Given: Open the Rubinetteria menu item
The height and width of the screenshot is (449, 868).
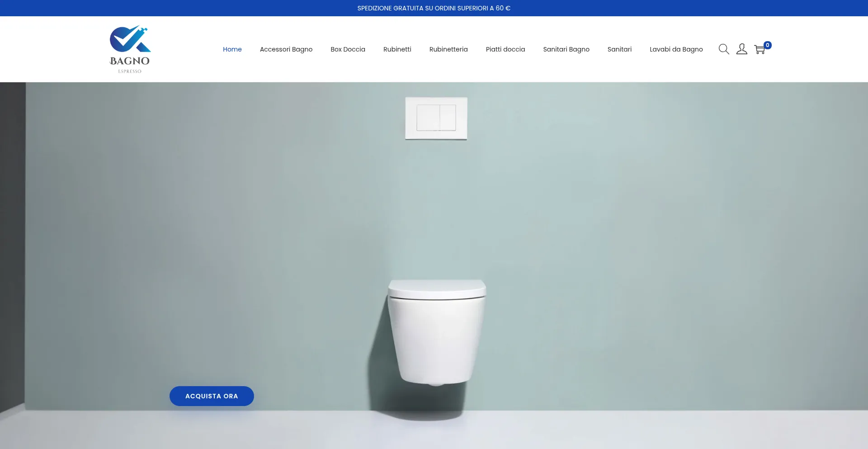Looking at the screenshot, I should pos(448,49).
